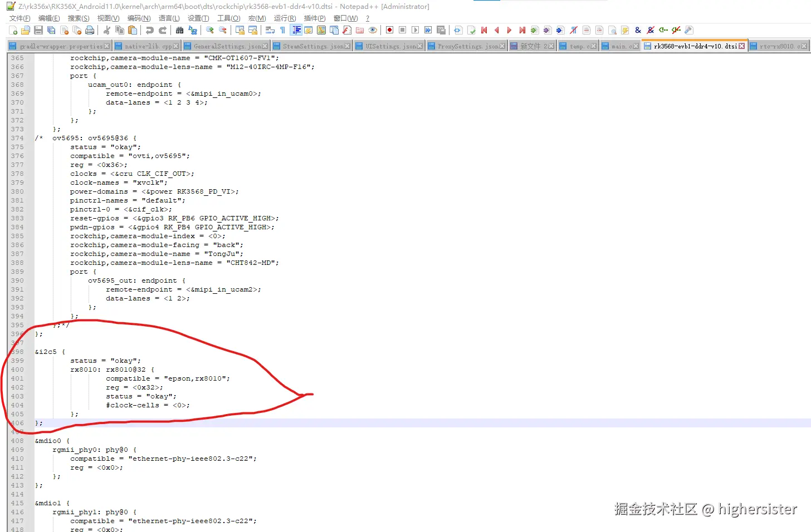Start macro recording with the red dot
This screenshot has width=811, height=532.
coord(389,30)
